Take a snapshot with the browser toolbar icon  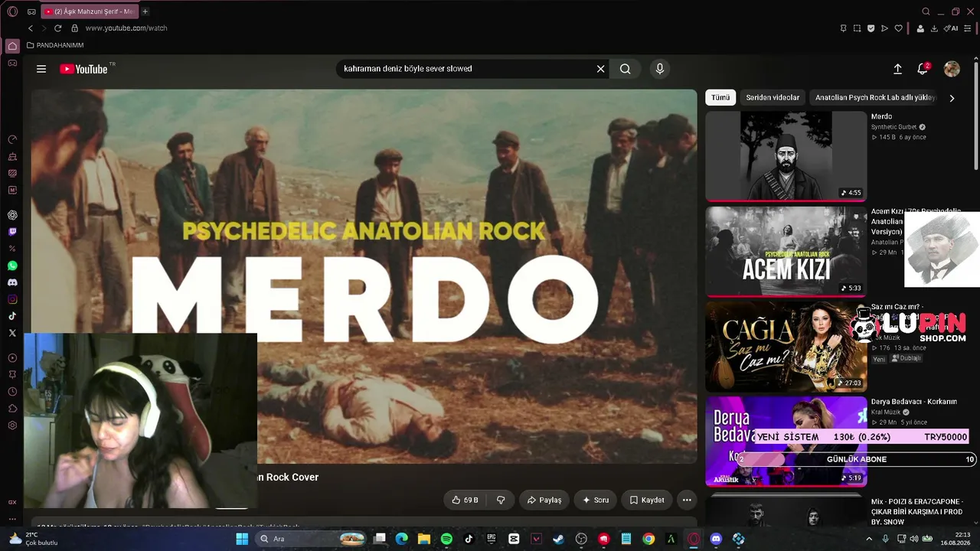point(857,28)
